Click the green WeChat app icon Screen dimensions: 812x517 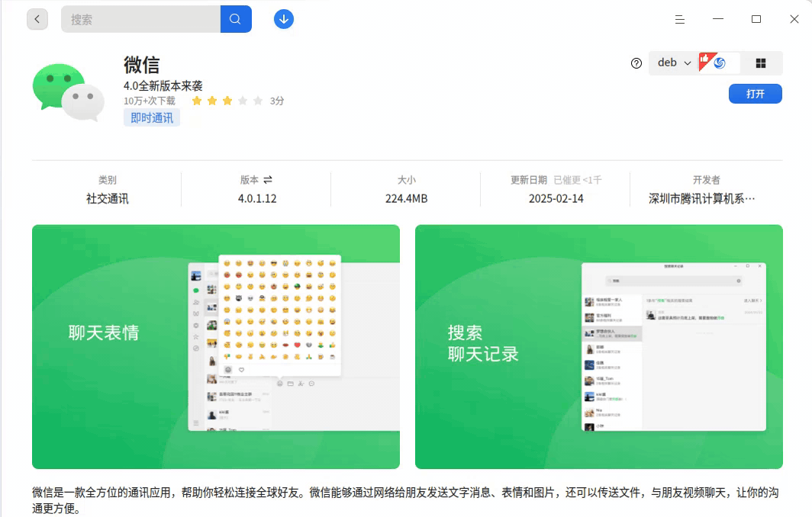pyautogui.click(x=68, y=92)
